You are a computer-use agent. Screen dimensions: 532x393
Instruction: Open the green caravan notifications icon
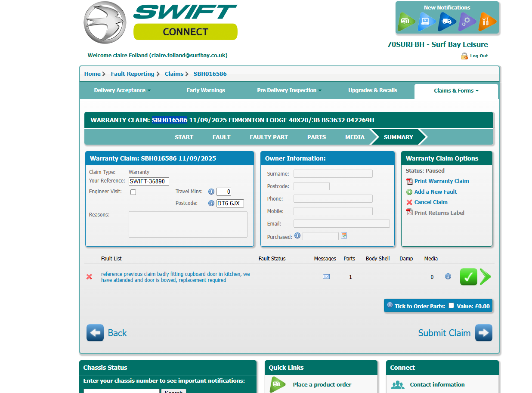(x=406, y=22)
